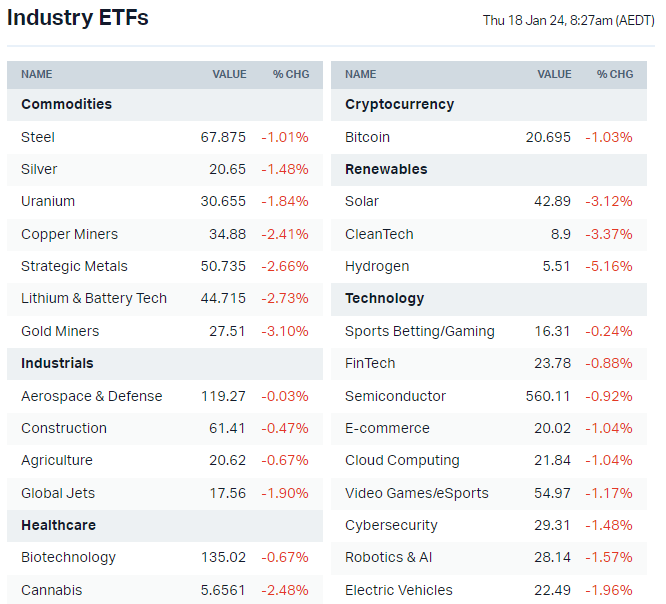
Task: Sort right table by % CHG header
Action: pos(615,74)
